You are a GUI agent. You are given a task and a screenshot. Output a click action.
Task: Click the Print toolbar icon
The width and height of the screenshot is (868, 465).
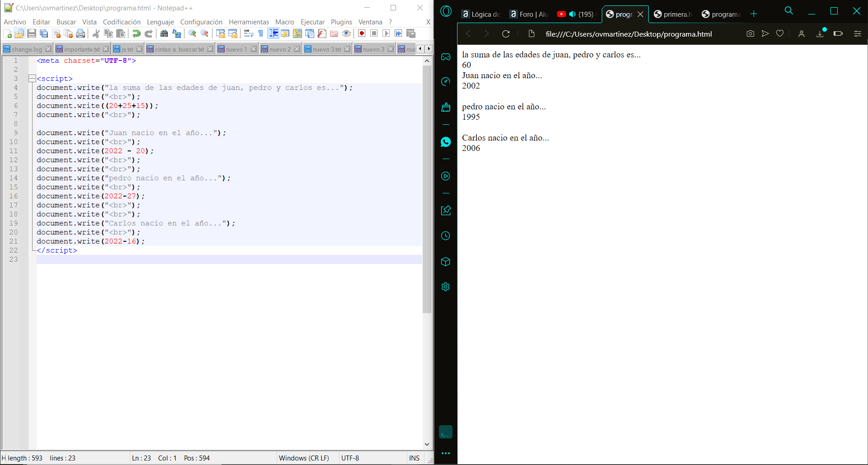(80, 33)
